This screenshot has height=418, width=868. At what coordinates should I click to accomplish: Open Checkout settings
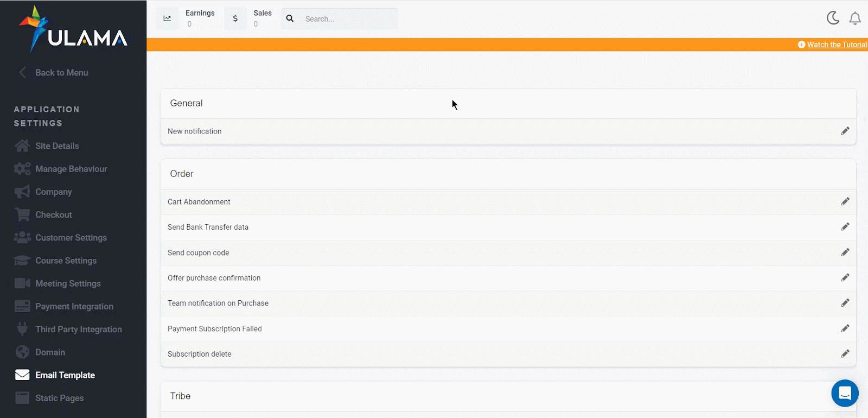click(54, 214)
